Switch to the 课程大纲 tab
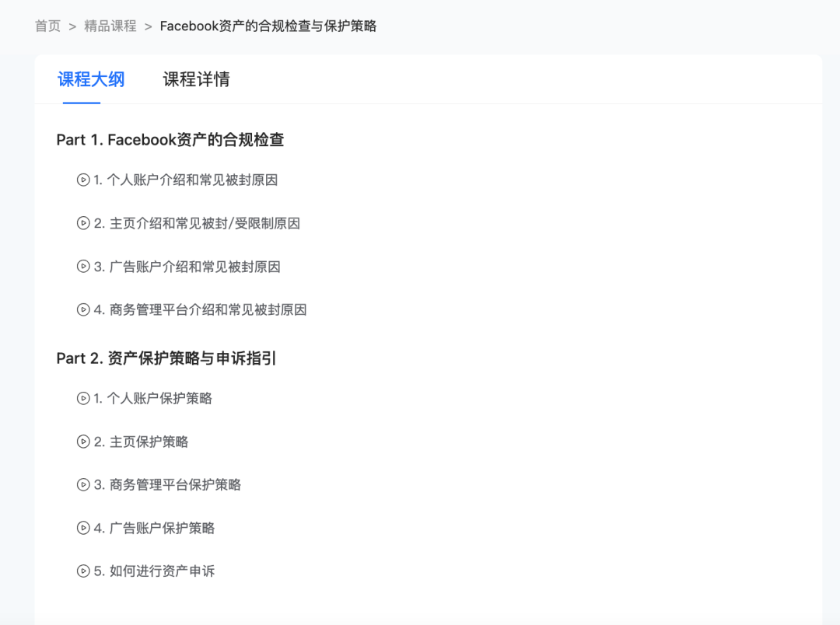Viewport: 840px width, 625px height. click(91, 79)
